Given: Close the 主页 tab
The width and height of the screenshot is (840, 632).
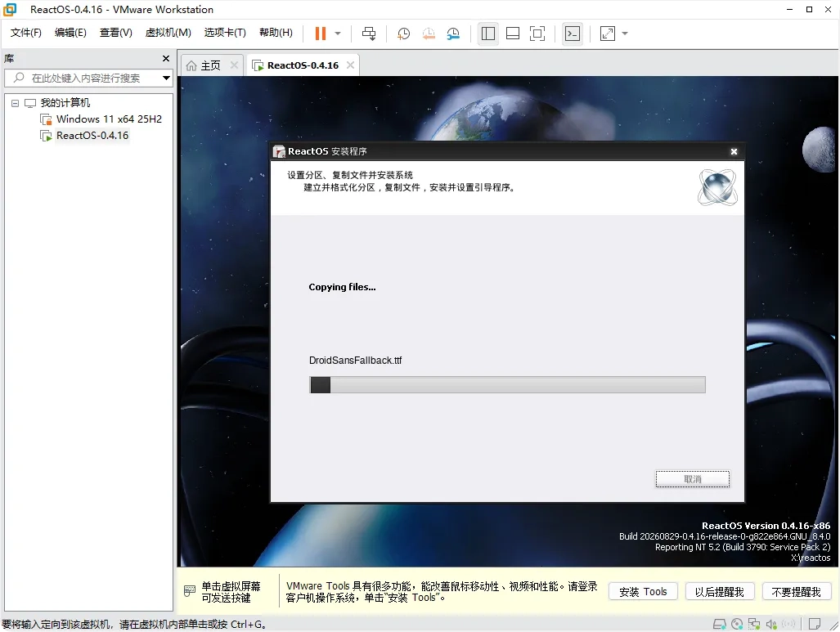Looking at the screenshot, I should click(234, 65).
